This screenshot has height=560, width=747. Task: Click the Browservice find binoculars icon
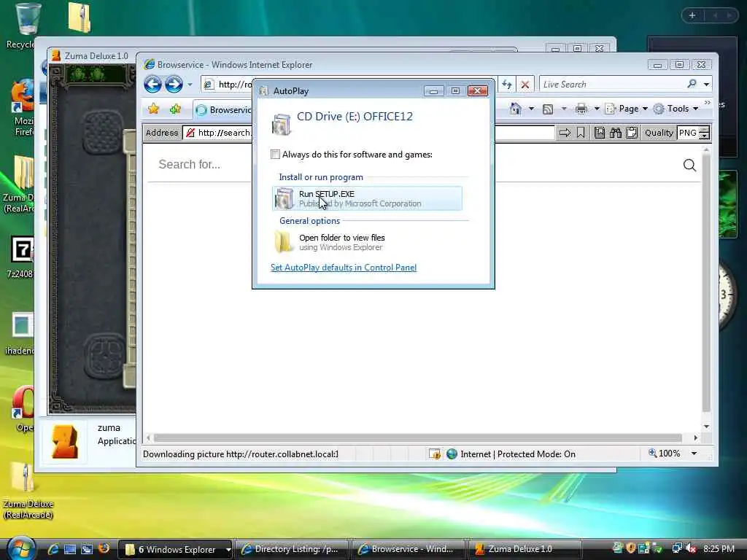616,133
